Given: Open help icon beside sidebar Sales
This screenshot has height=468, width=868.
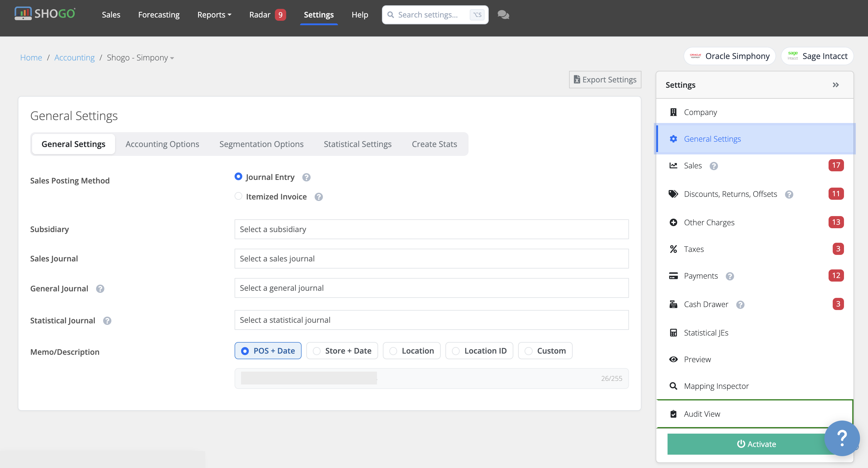Looking at the screenshot, I should coord(713,166).
